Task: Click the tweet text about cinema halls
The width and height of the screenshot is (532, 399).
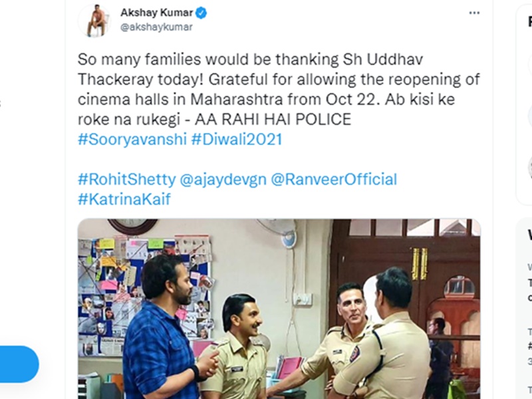Action: click(279, 89)
